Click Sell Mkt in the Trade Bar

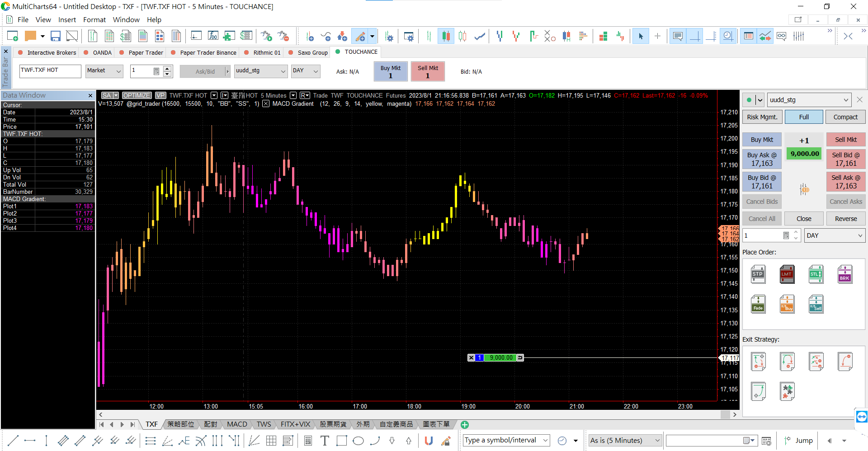coord(428,71)
